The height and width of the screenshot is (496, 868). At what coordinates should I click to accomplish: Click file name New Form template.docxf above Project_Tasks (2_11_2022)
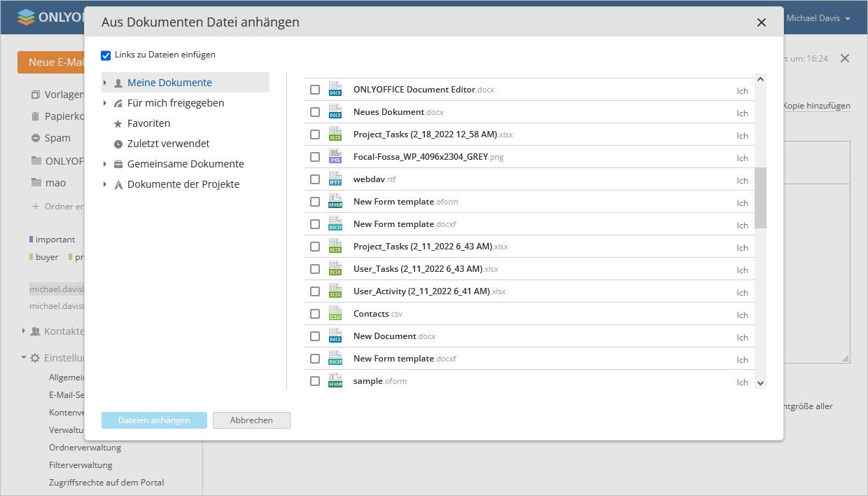pyautogui.click(x=405, y=224)
